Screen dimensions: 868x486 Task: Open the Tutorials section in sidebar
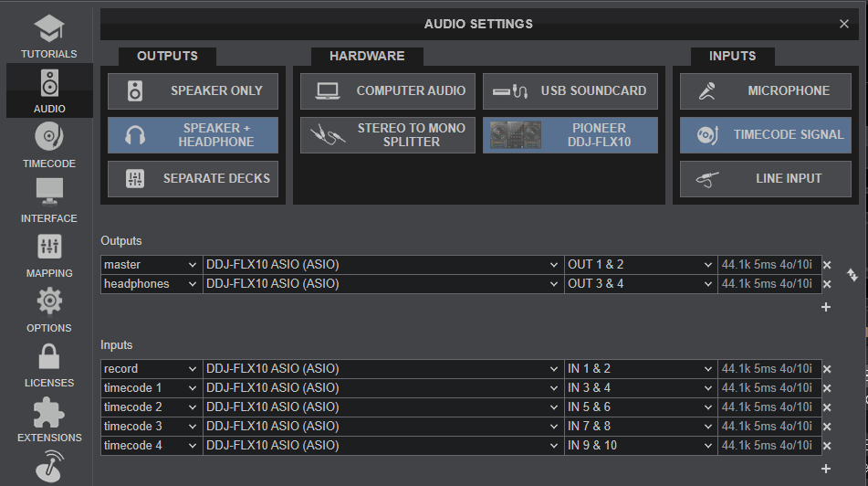(x=49, y=37)
